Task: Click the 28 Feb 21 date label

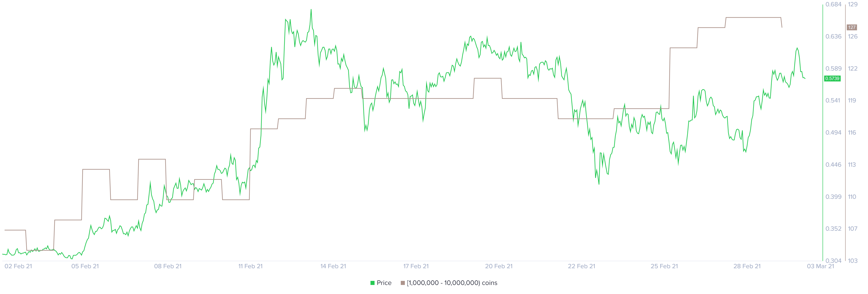Action: [747, 266]
